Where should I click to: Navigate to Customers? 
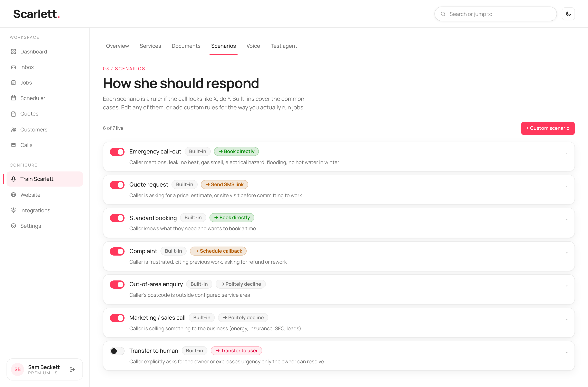[45, 130]
